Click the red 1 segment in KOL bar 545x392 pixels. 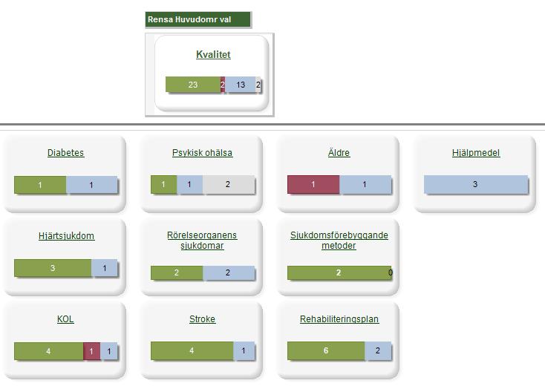click(92, 351)
